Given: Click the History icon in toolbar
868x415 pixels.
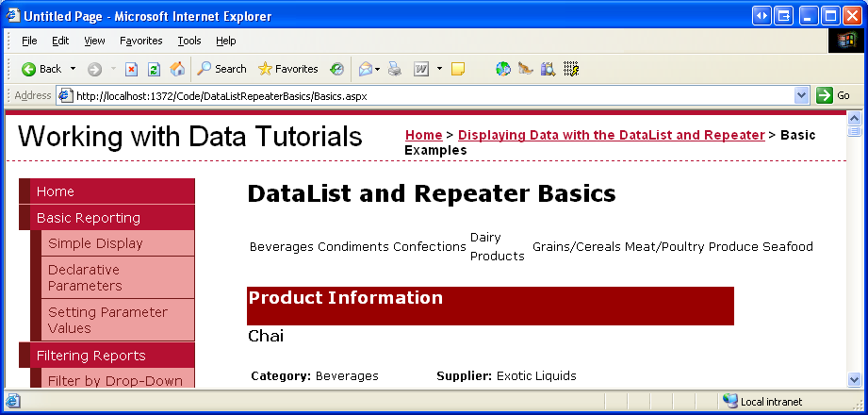Looking at the screenshot, I should (336, 69).
